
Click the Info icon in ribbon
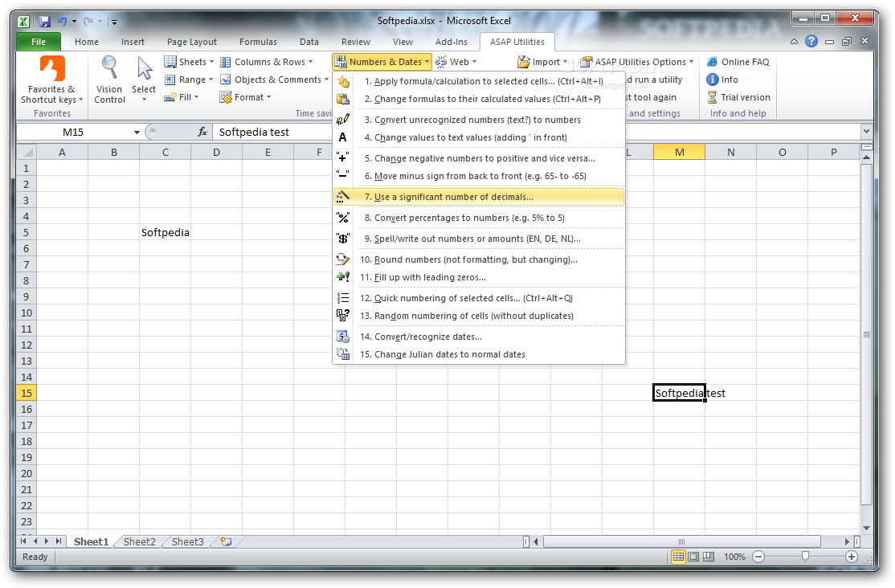pyautogui.click(x=713, y=80)
